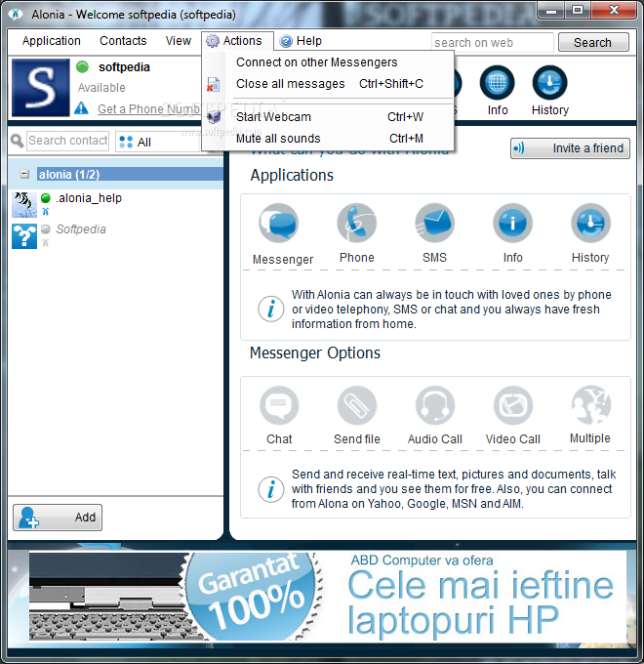Viewport: 644px width, 664px height.
Task: Open the Available status dropdown
Action: tap(101, 88)
